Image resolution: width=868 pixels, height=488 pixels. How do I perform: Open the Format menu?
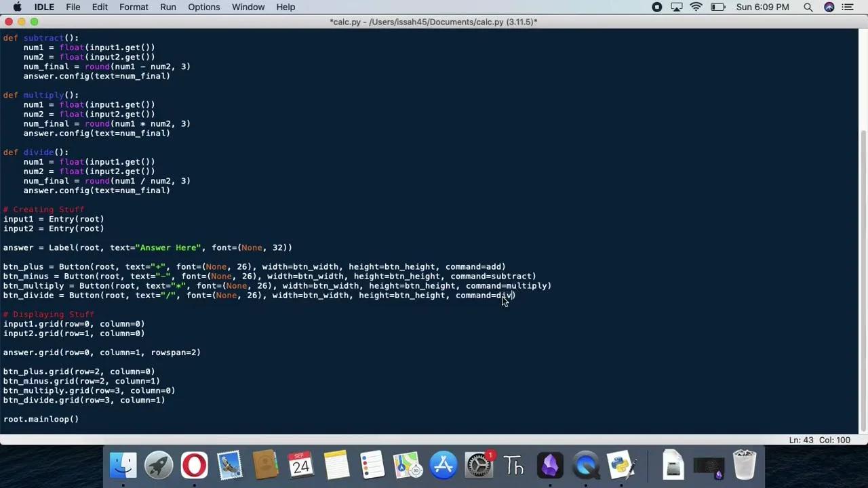(x=134, y=7)
